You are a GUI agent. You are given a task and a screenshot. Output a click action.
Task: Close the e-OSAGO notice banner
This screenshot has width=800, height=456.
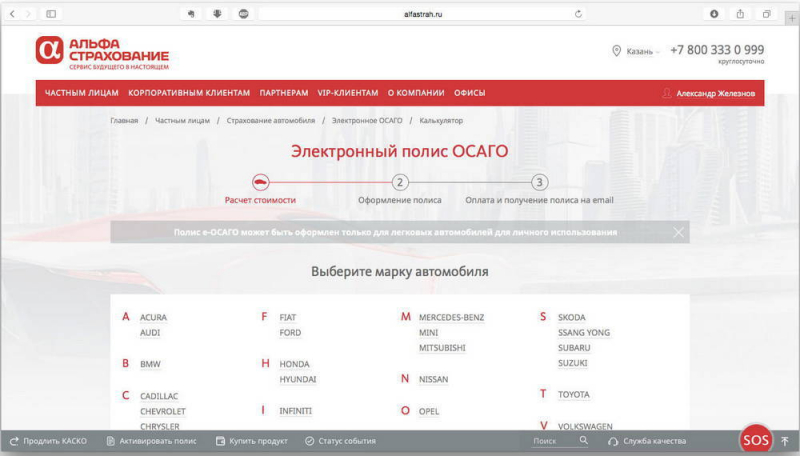click(x=679, y=232)
